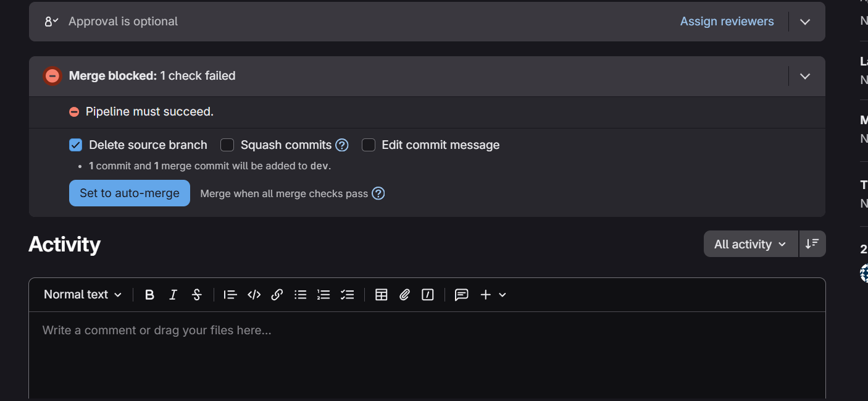Image resolution: width=868 pixels, height=401 pixels.
Task: Toggle the activity sort order
Action: (812, 243)
